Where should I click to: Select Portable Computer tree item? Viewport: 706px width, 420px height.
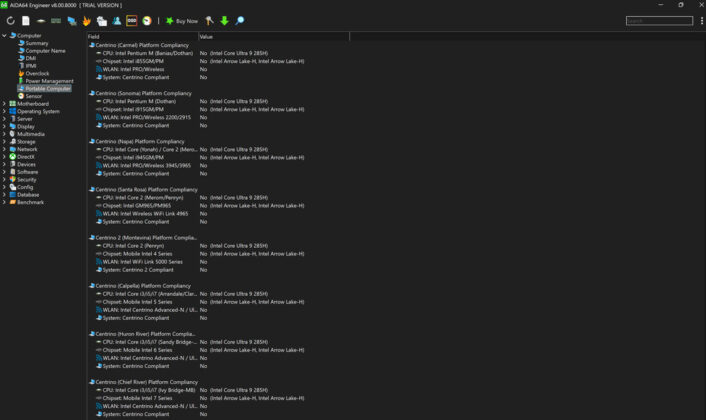[x=44, y=89]
